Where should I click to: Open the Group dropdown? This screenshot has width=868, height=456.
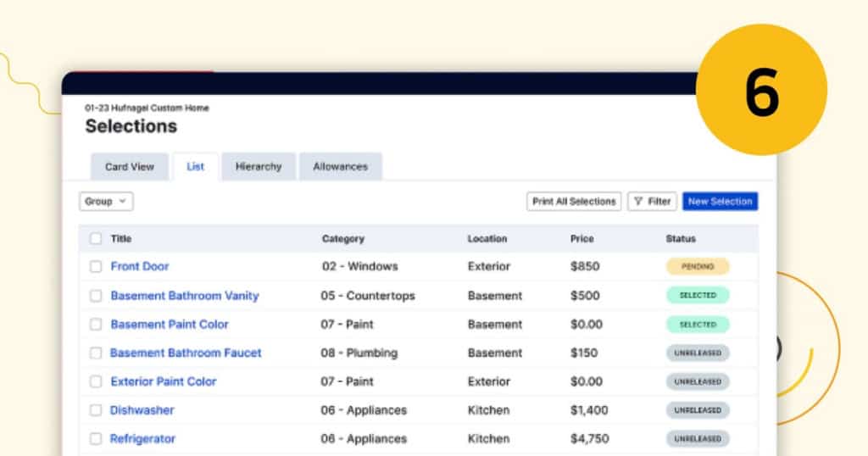tap(106, 202)
